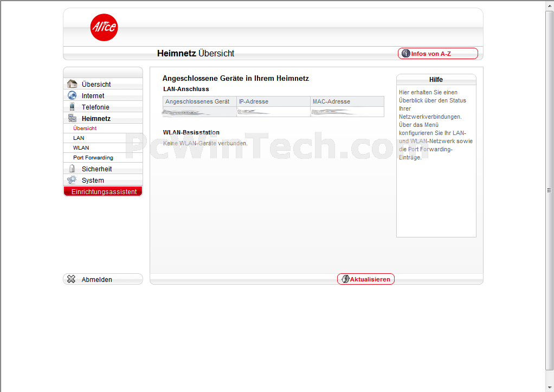Click the gears icon beside System
This screenshot has height=392, width=554.
point(72,180)
